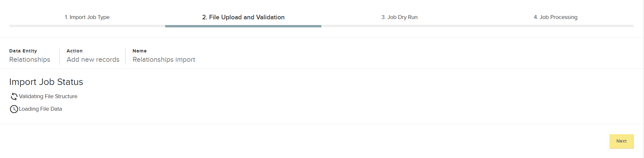The height and width of the screenshot is (158, 644).
Task: Click the gray progress bar beneath Job Dry Run
Action: (399, 26)
